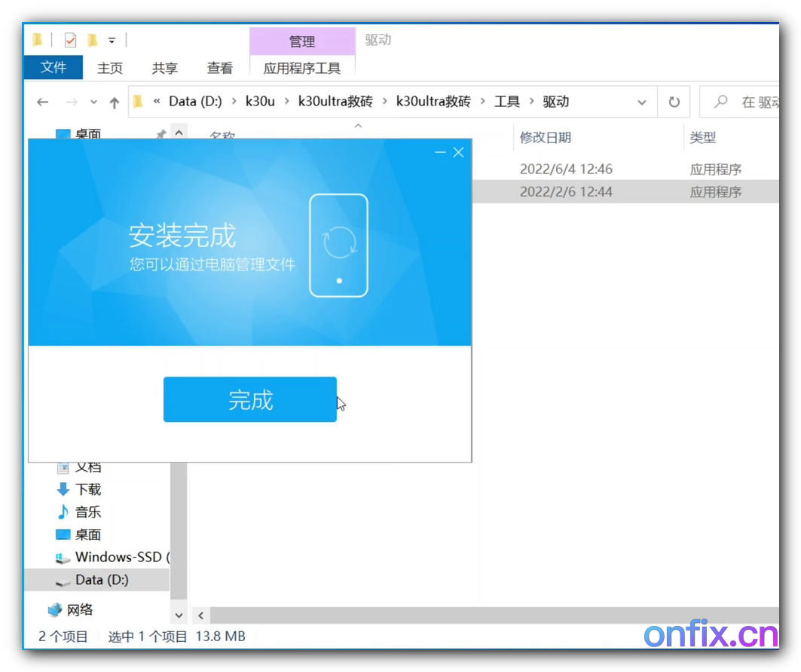Click the refresh icon in address bar
801x672 pixels.
tap(673, 102)
